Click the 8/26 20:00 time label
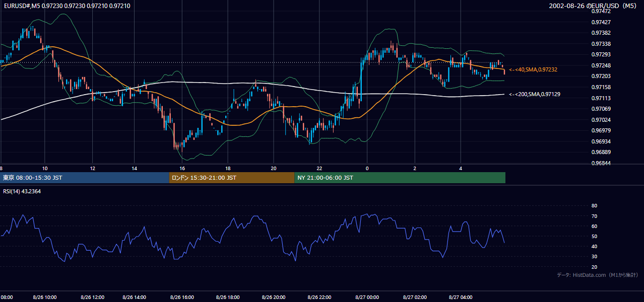 [273, 297]
